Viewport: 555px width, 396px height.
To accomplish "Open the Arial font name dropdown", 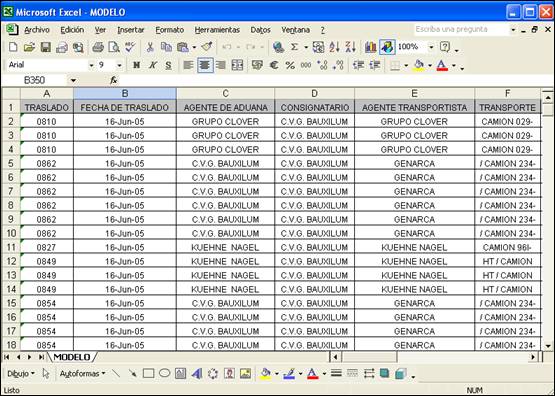I will tap(91, 65).
